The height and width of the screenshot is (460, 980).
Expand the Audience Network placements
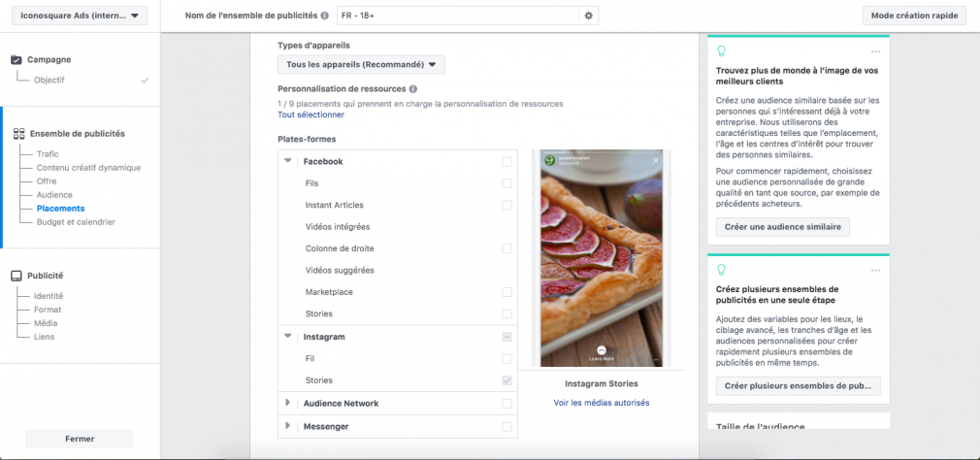click(x=288, y=403)
